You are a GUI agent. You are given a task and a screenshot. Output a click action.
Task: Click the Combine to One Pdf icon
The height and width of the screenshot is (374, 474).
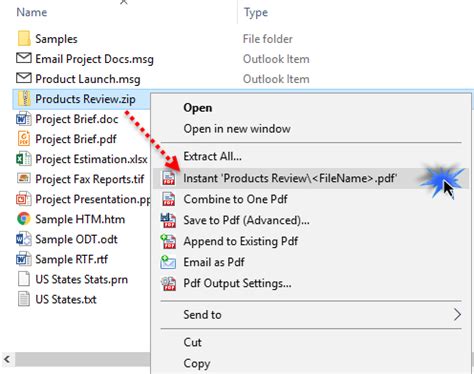[x=169, y=199]
